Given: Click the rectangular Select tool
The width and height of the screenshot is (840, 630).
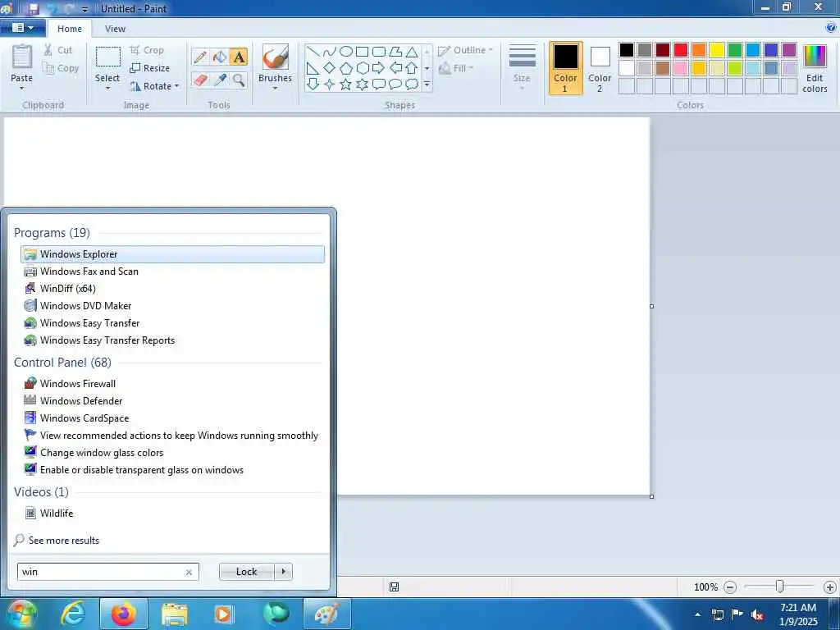Looking at the screenshot, I should pos(107,57).
